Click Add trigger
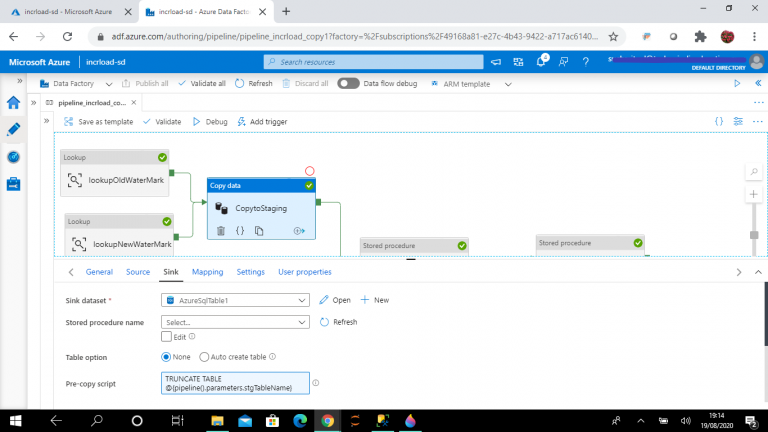Screen dimensions: 768x432 (x=263, y=121)
